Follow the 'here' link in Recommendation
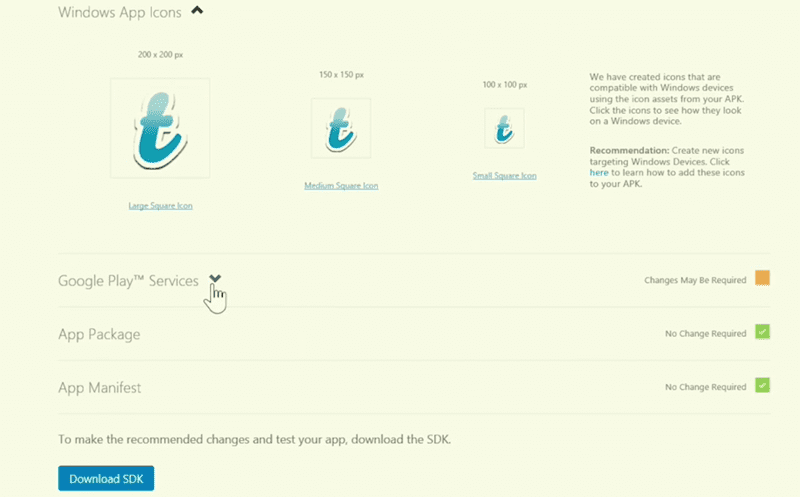 point(598,172)
